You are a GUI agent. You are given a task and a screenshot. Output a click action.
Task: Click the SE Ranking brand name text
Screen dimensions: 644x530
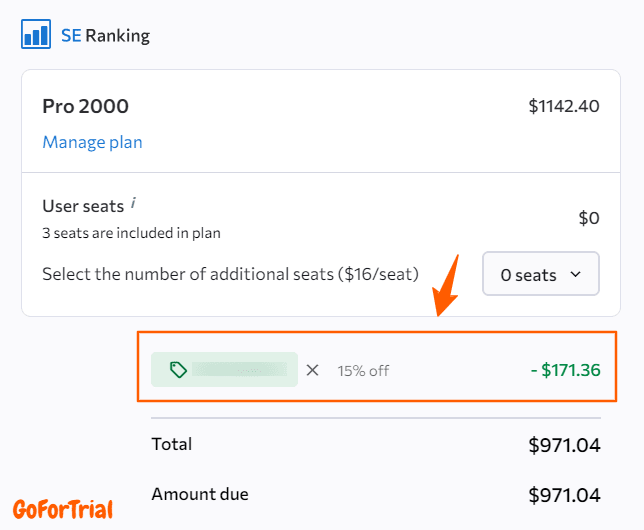105,36
